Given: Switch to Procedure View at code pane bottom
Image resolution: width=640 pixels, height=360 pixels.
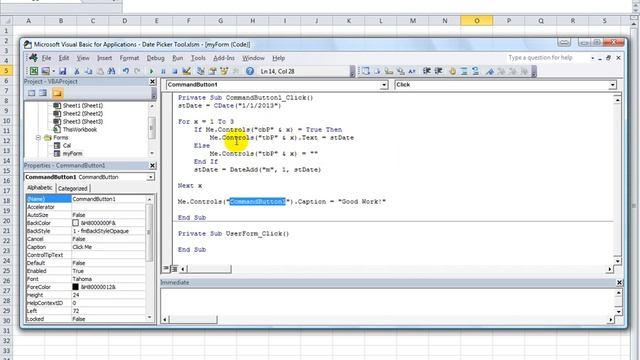Looking at the screenshot, I should pos(166,269).
